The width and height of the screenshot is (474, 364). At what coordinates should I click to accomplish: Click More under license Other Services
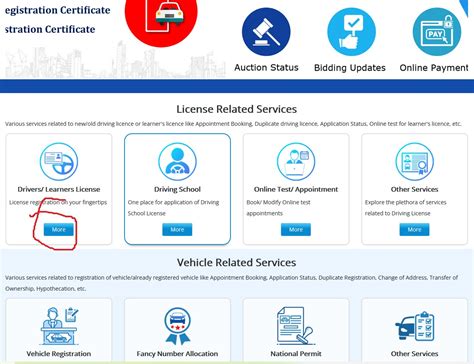[415, 229]
